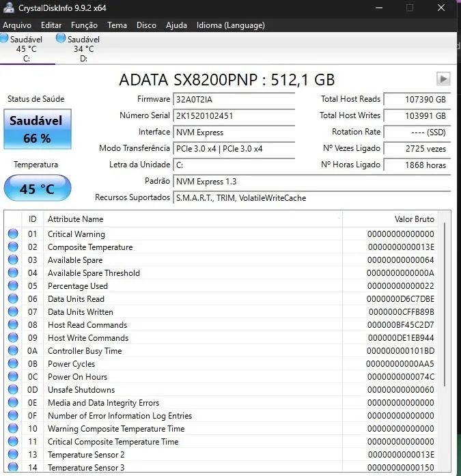
Task: Open the Idioma (Language) menu
Action: pos(231,25)
